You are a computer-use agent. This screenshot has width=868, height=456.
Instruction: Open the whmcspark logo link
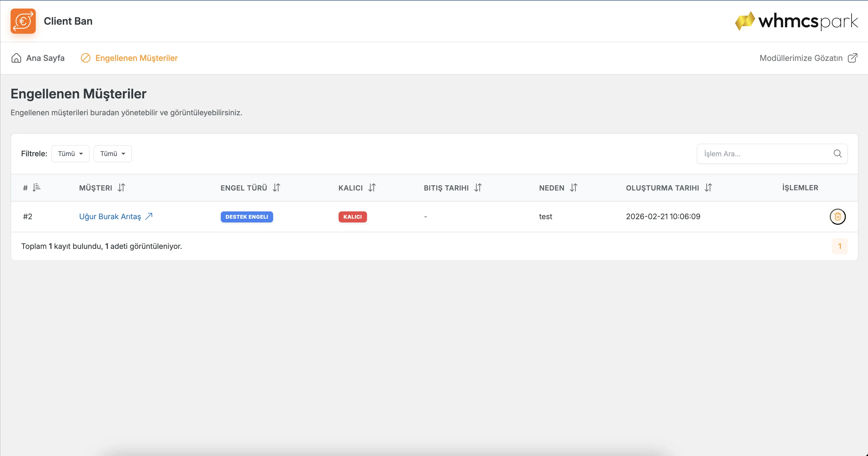coord(796,21)
